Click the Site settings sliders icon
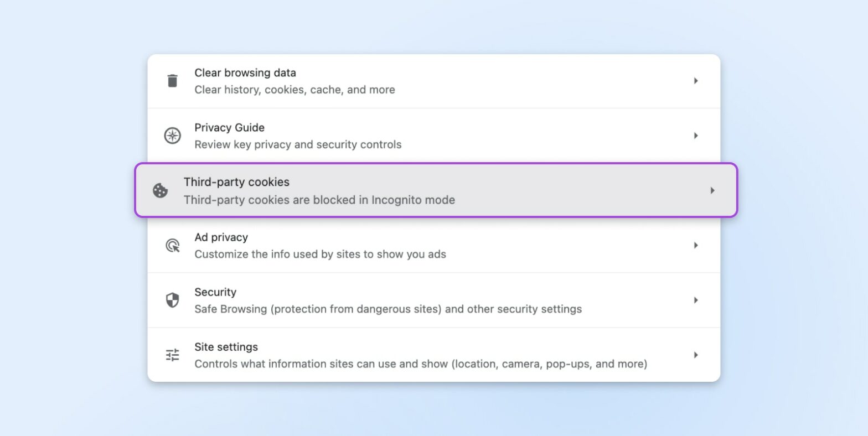The width and height of the screenshot is (868, 436). [x=172, y=355]
